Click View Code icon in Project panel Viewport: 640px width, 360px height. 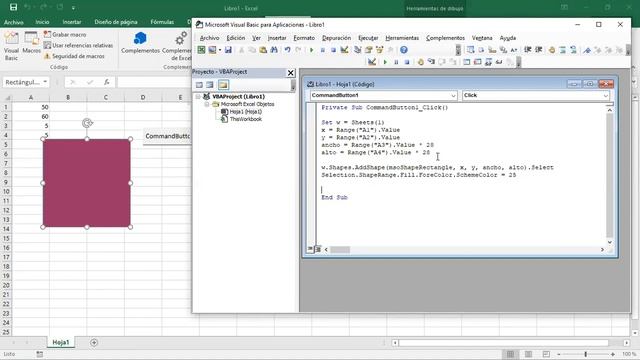point(199,85)
